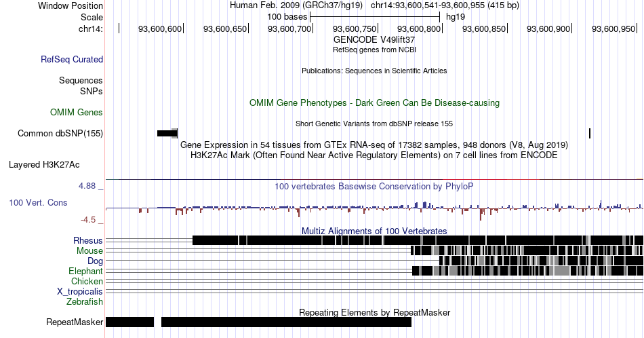Click the chr14: ruler label
This screenshot has width=644, height=338.
91,29
